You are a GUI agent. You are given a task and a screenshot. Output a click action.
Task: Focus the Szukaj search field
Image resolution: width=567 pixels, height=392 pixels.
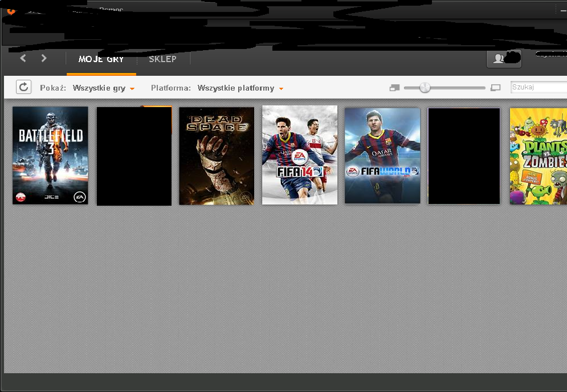539,87
